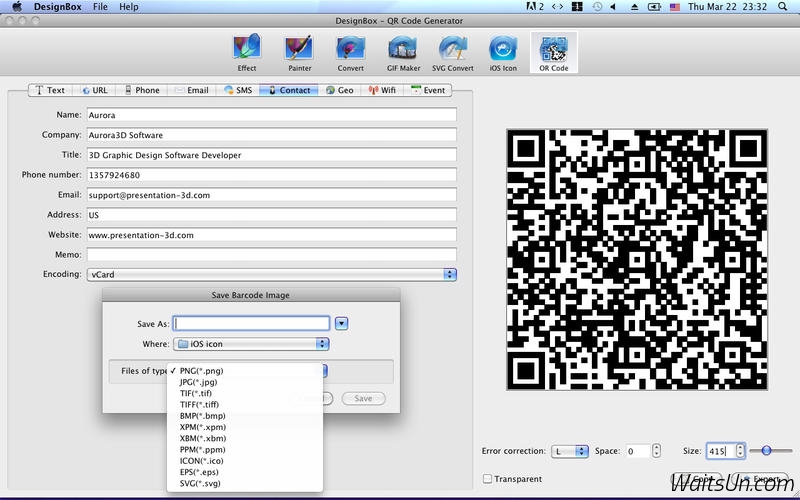Switch to the SMS tab

coord(238,90)
